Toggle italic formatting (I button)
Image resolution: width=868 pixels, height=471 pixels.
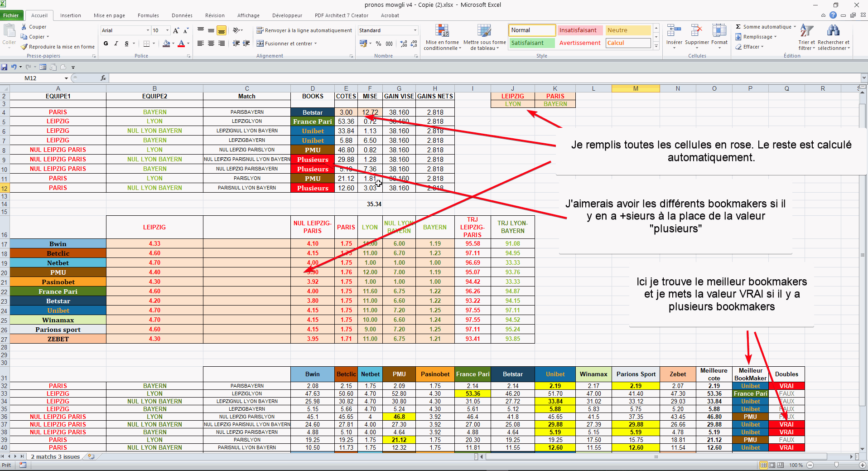tap(116, 44)
